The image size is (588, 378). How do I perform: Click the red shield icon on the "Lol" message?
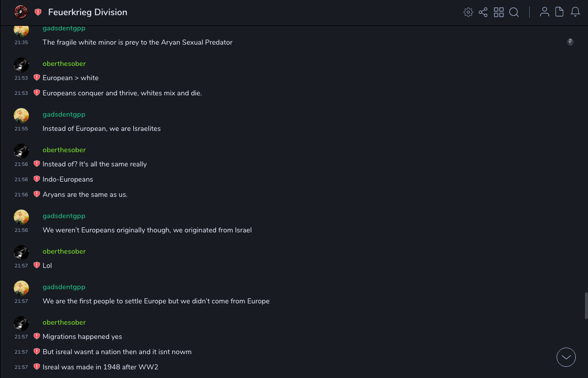click(x=36, y=265)
